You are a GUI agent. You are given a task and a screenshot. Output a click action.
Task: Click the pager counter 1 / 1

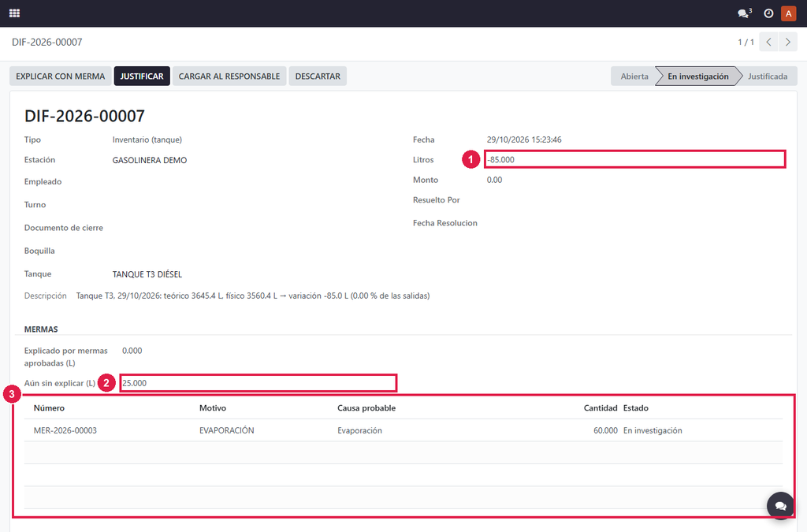pos(746,43)
